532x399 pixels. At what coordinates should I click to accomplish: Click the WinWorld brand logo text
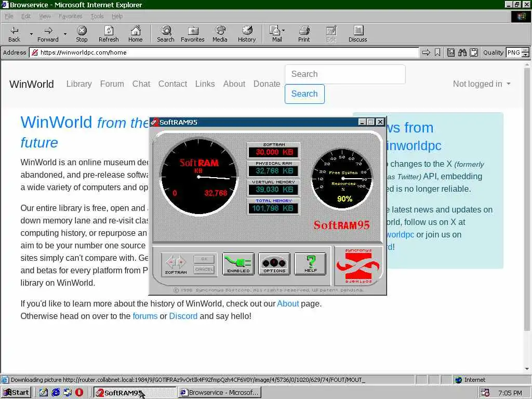point(32,84)
